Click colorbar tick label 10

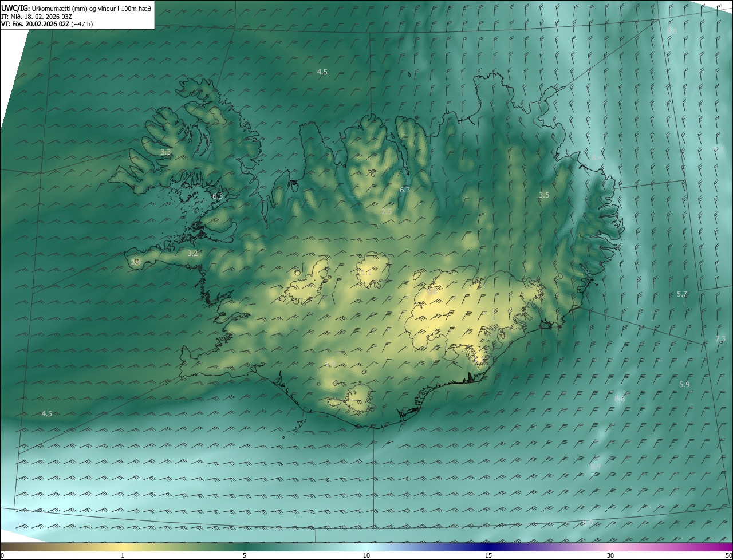366,556
